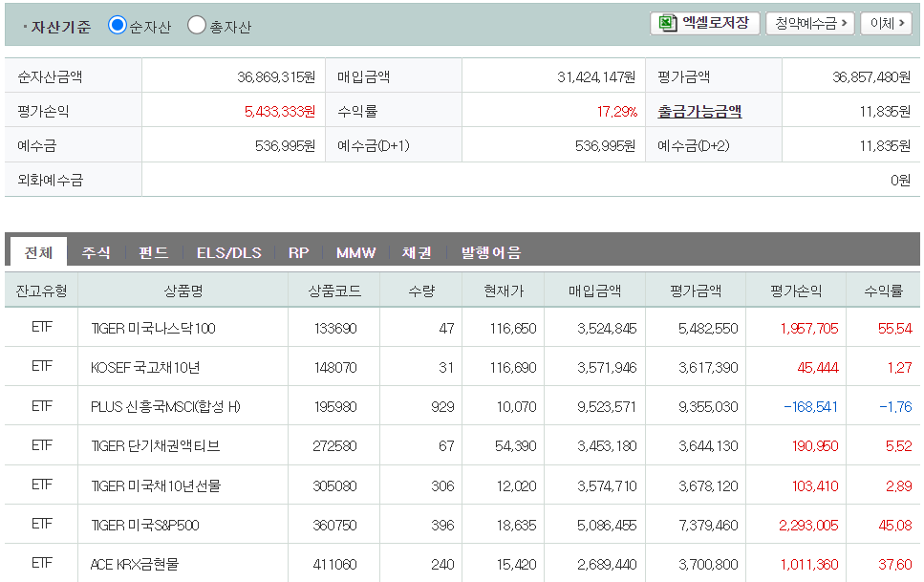Select the TIGER 미국나스닥100 row name
924x582 pixels.
tap(153, 329)
